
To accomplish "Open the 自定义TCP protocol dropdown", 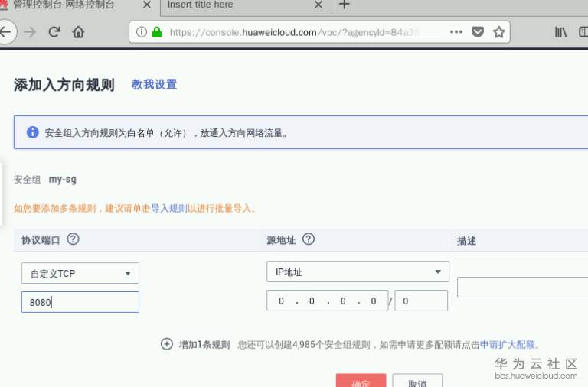I will pos(80,273).
